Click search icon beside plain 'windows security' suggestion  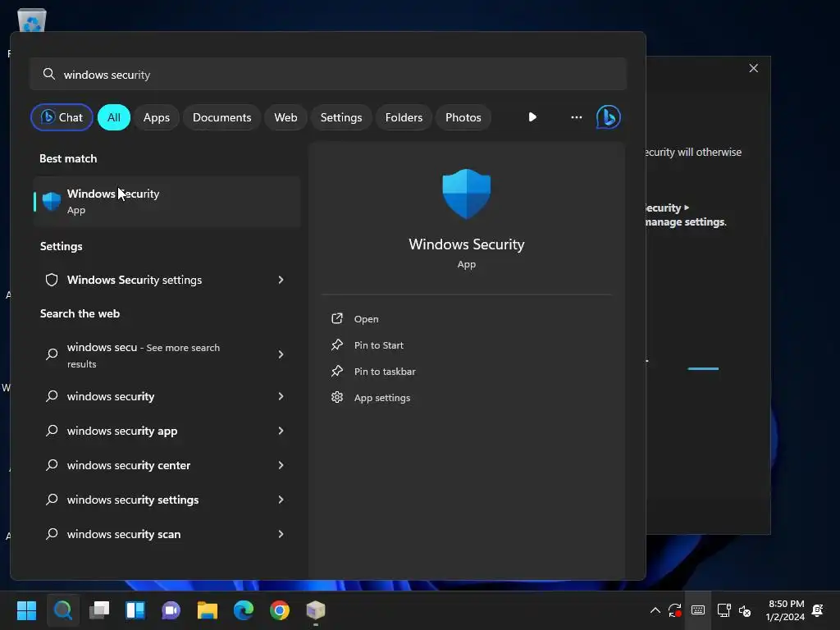[52, 396]
